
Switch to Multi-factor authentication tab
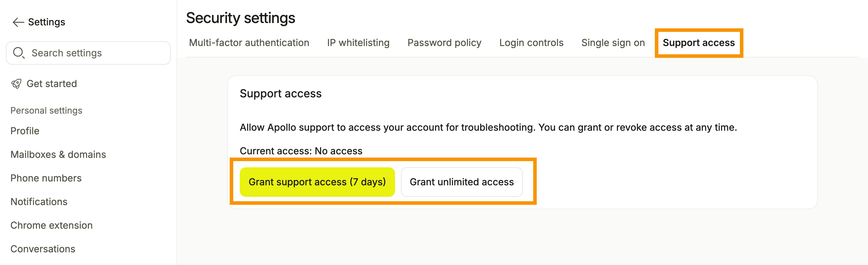249,43
